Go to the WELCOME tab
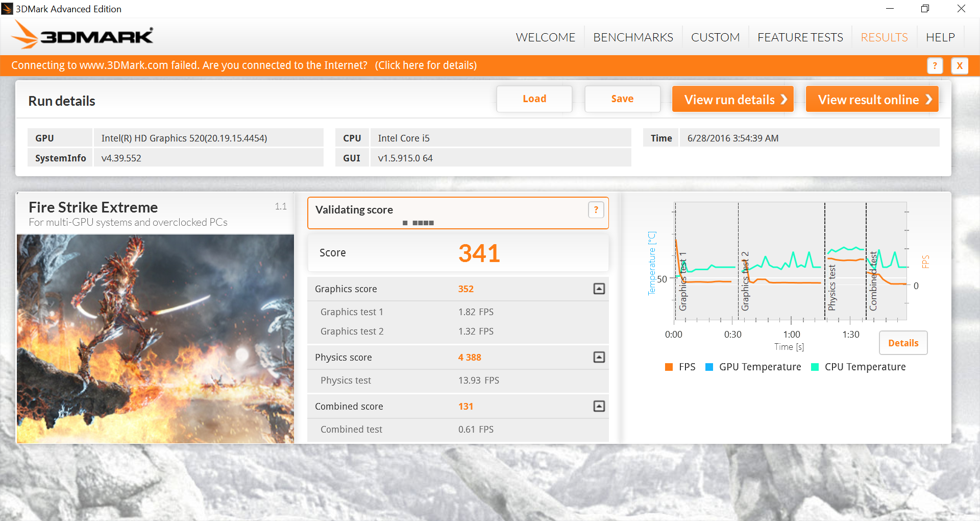The image size is (980, 521). point(545,37)
